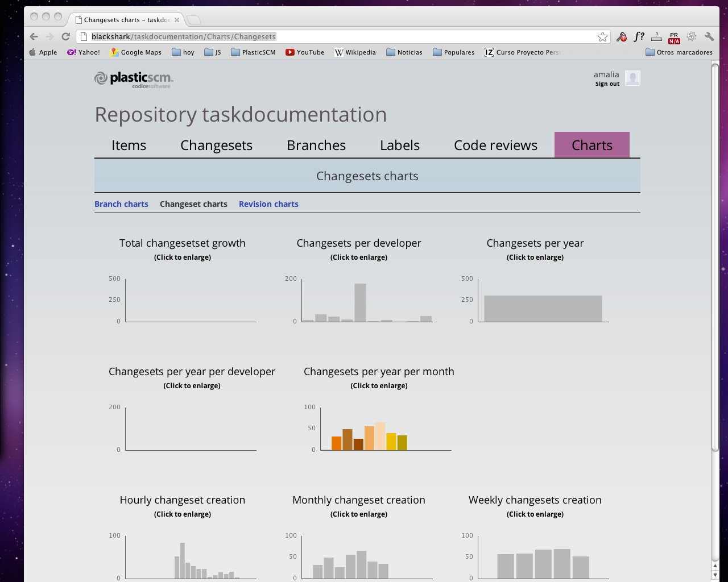Bookmark the page with the star icon
The height and width of the screenshot is (582, 728).
(602, 36)
